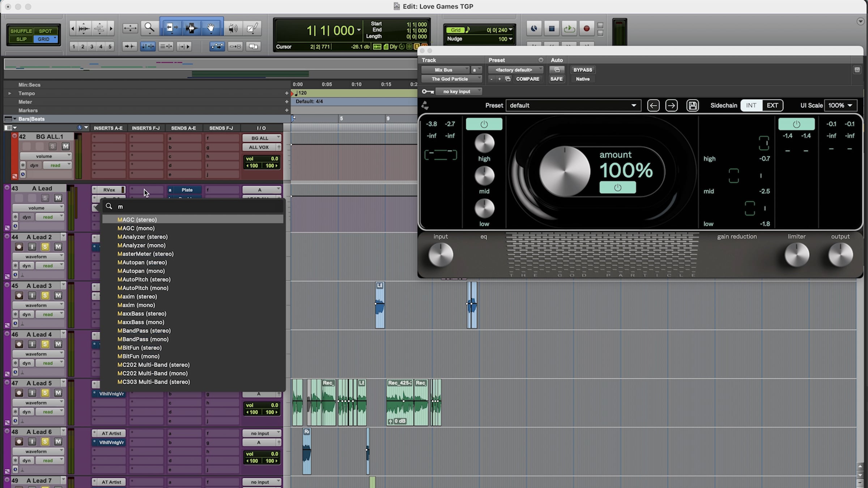The image size is (868, 488).
Task: Solo the A Lead 2 track
Action: coord(45,247)
